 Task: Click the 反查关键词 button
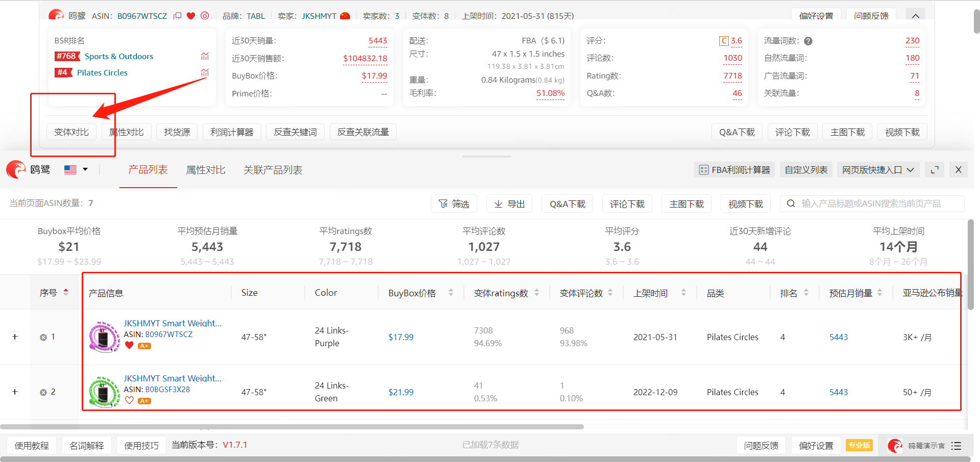tap(296, 132)
